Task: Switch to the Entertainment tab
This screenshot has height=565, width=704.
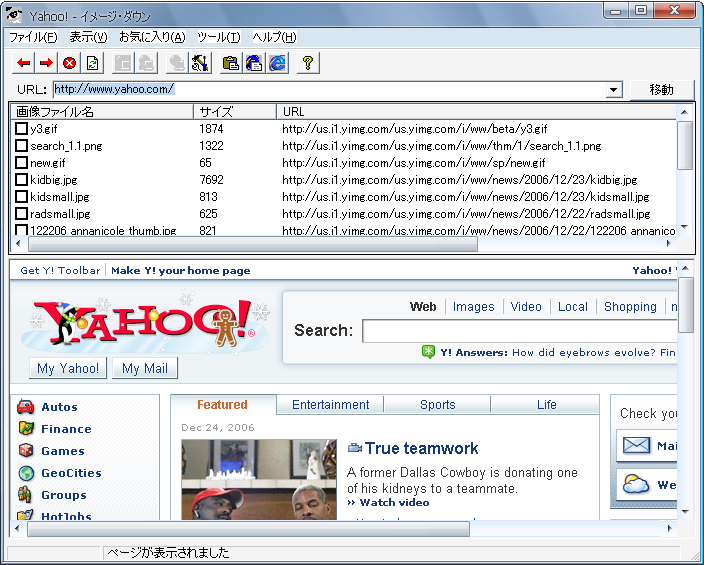Action: tap(330, 405)
